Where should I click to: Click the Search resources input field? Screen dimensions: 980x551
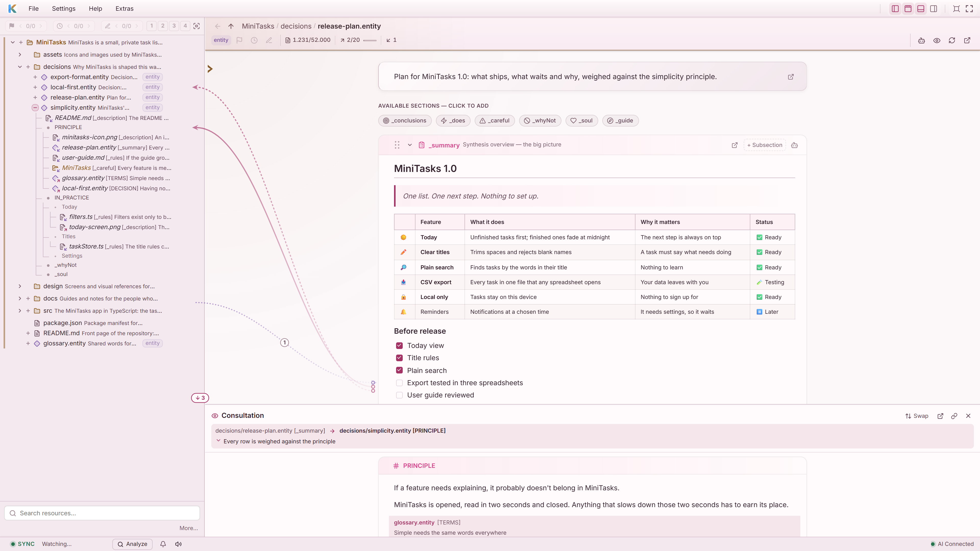[102, 513]
